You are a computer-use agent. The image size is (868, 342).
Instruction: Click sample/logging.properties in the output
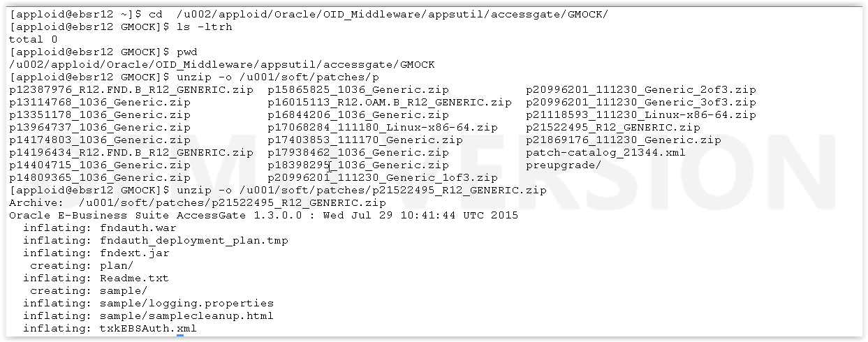[x=186, y=304]
